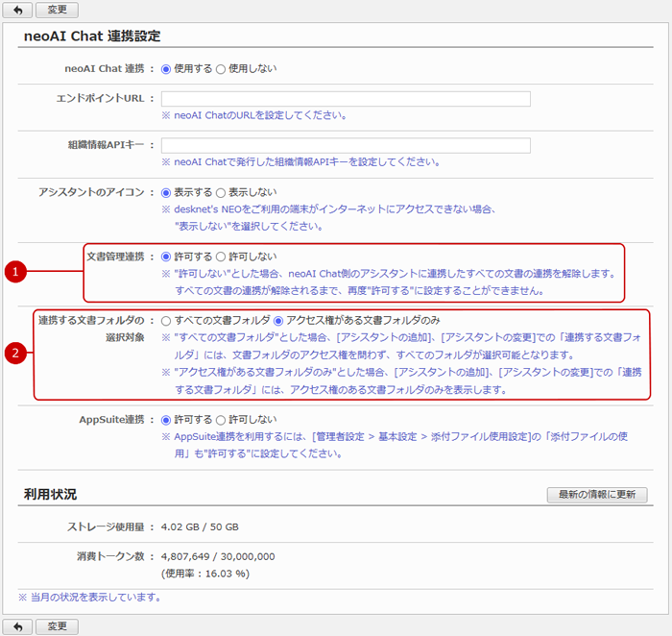Focus the エンドポイントURL input field
672x636 pixels.
[346, 99]
